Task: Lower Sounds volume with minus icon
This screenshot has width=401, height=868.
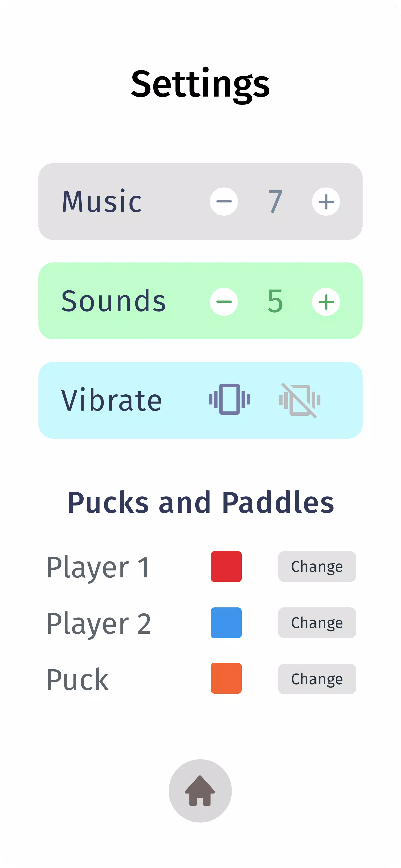Action: (x=224, y=301)
